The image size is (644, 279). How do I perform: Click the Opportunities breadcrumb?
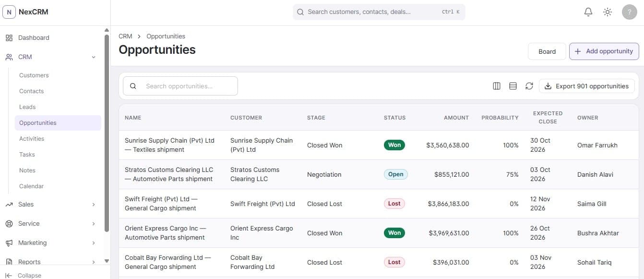click(x=166, y=36)
